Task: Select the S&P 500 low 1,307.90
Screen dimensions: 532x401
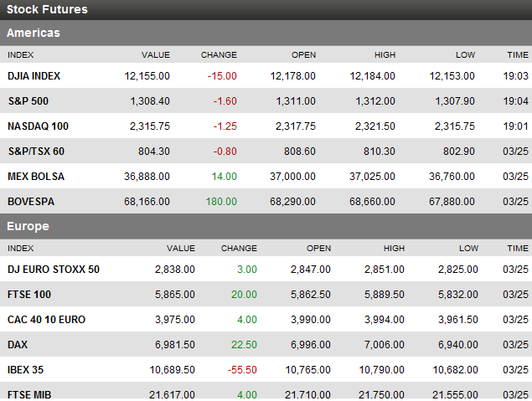Action: (455, 101)
